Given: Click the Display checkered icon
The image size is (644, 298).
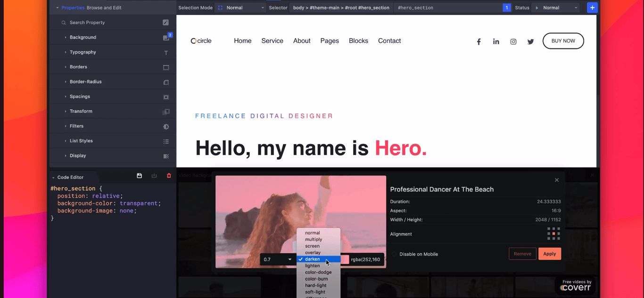Looking at the screenshot, I should click(166, 156).
